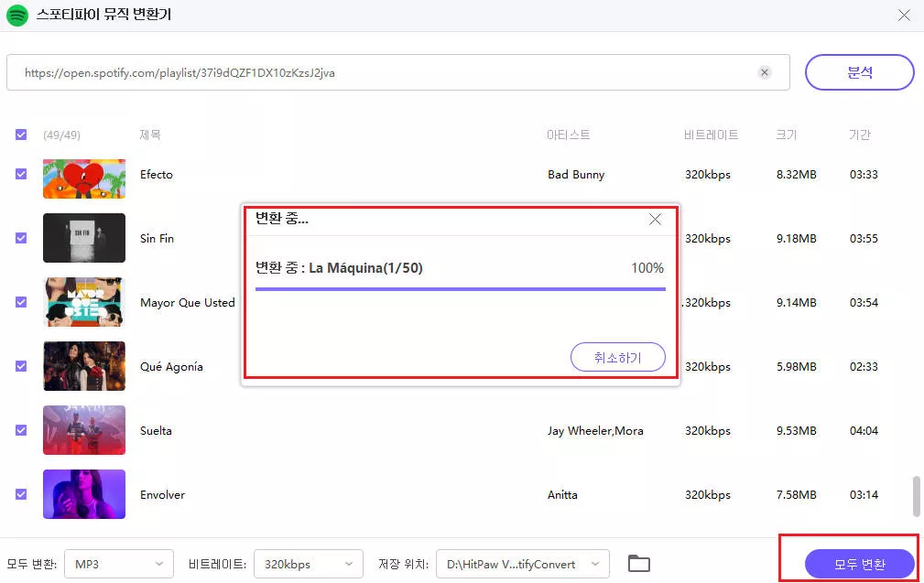Click the 기간 column header

coord(859,135)
